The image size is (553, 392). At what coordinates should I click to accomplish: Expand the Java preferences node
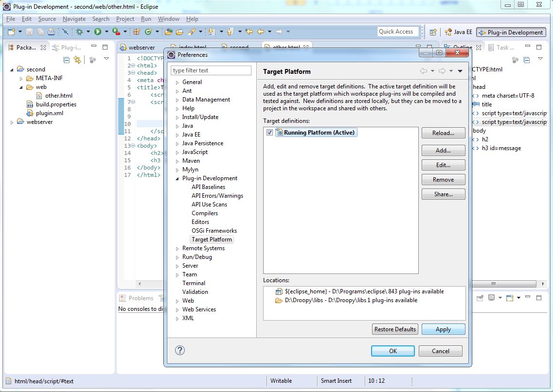(177, 126)
